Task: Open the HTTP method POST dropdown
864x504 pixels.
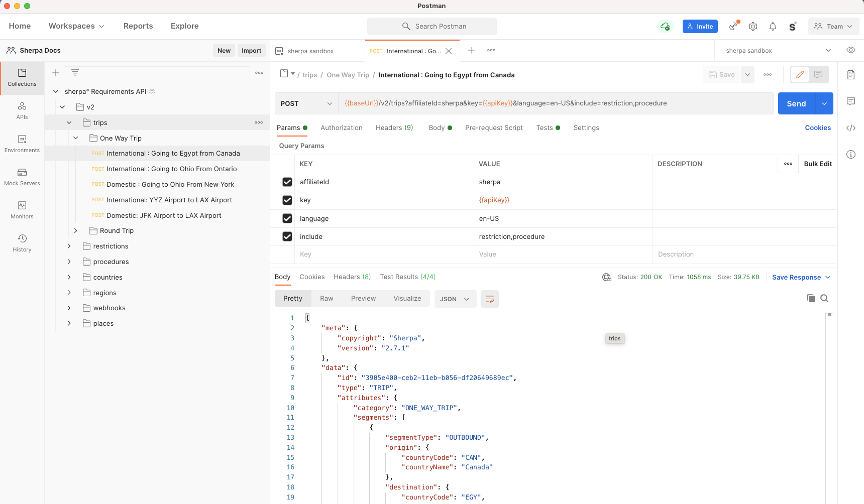Action: [x=306, y=103]
